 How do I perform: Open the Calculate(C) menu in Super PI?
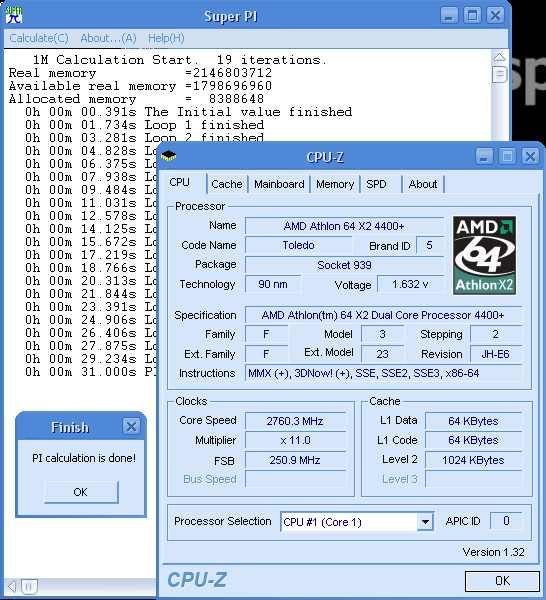click(x=39, y=38)
